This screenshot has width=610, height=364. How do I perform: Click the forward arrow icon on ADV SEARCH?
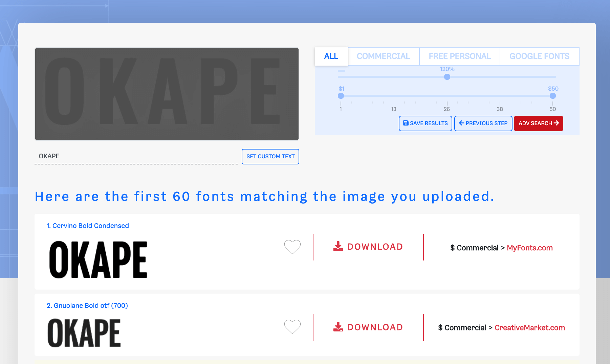557,123
